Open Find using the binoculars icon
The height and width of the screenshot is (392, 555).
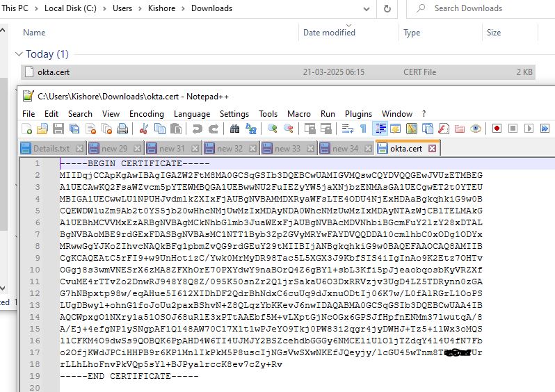pos(234,129)
